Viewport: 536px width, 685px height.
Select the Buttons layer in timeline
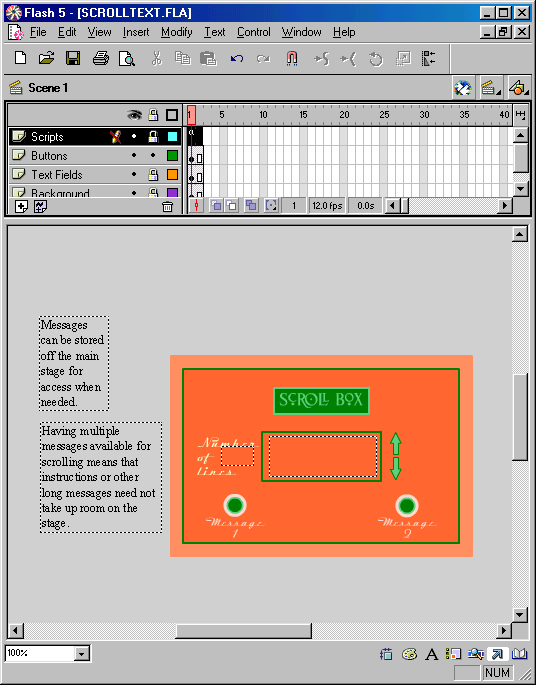click(94, 156)
